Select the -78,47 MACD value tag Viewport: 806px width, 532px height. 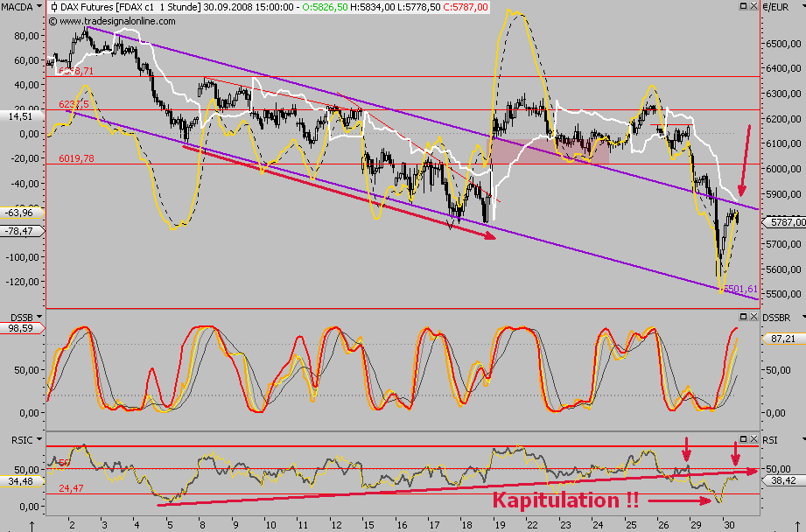coord(23,231)
